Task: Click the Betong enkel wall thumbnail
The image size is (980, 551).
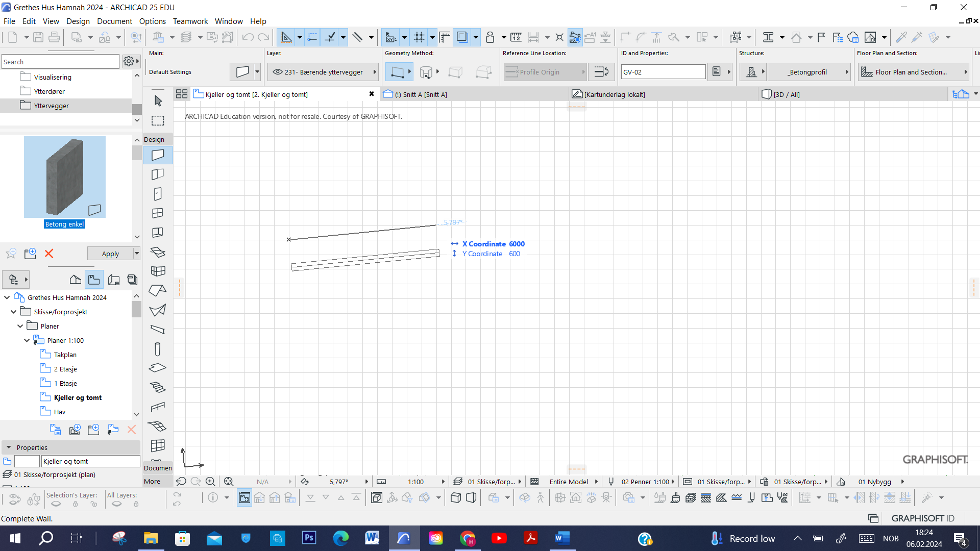Action: (65, 177)
